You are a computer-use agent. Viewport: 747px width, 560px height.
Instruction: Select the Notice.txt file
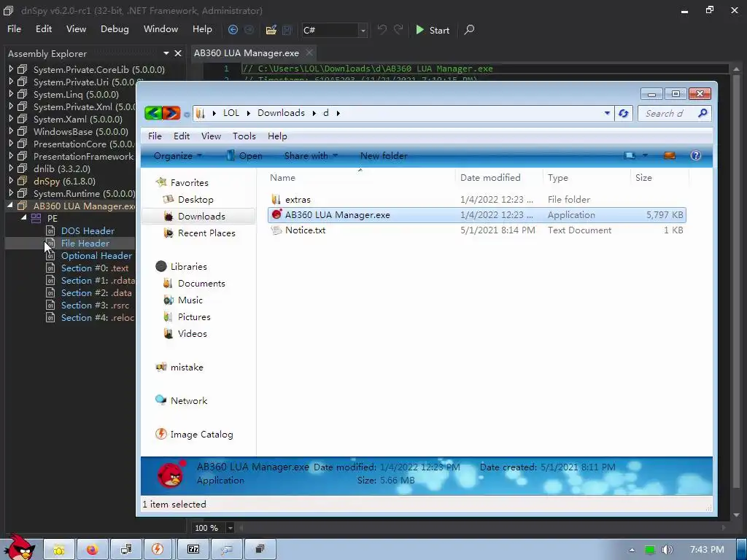[x=476, y=230]
